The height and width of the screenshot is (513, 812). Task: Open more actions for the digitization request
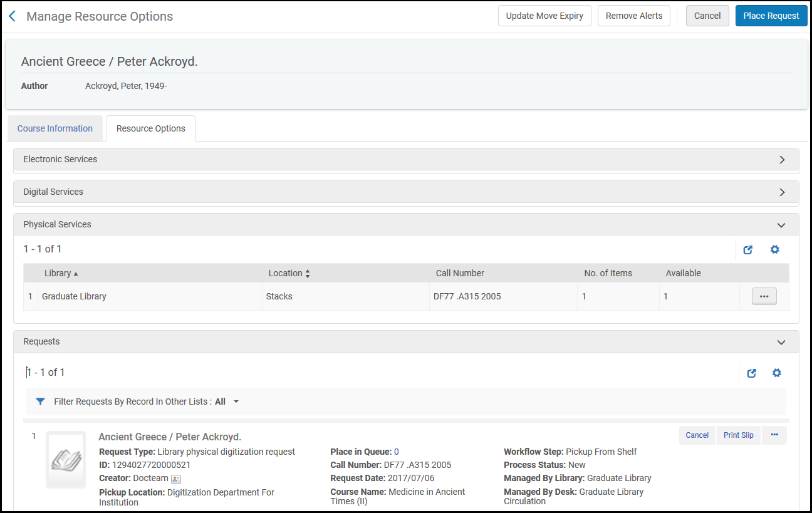[774, 435]
